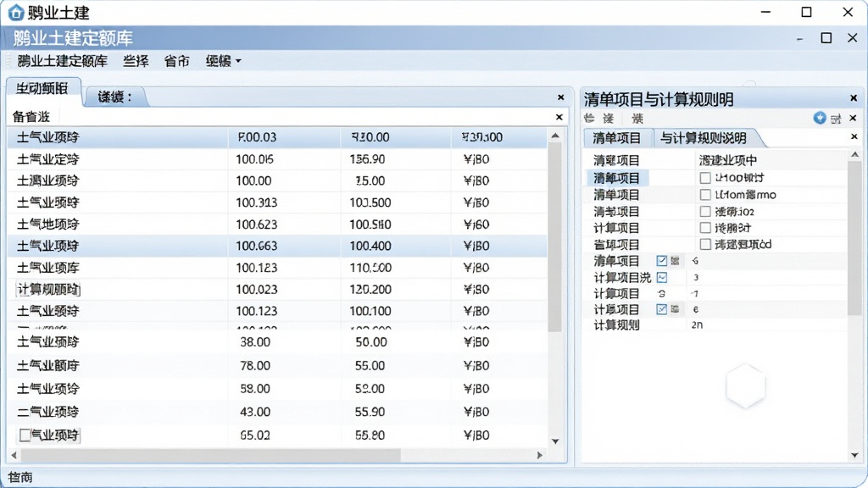Image resolution: width=868 pixels, height=488 pixels.
Task: Click the 930.00 cell in the top row
Action: (x=370, y=137)
